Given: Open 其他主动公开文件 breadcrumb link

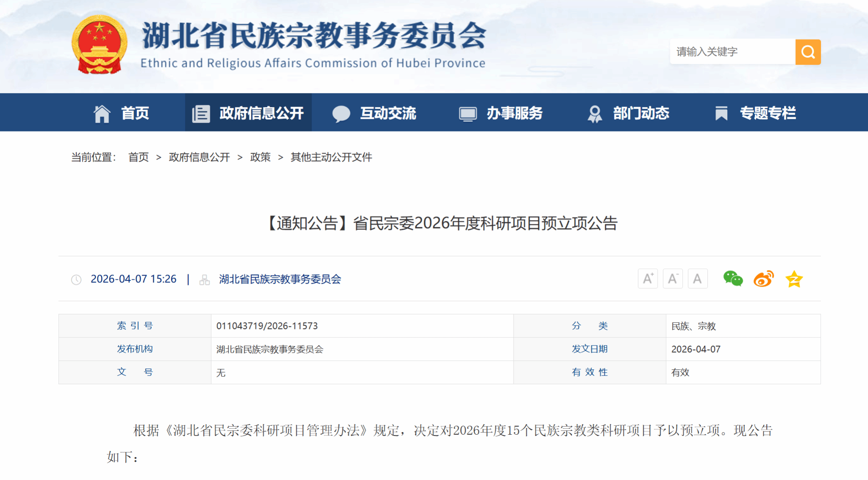Looking at the screenshot, I should point(331,157).
